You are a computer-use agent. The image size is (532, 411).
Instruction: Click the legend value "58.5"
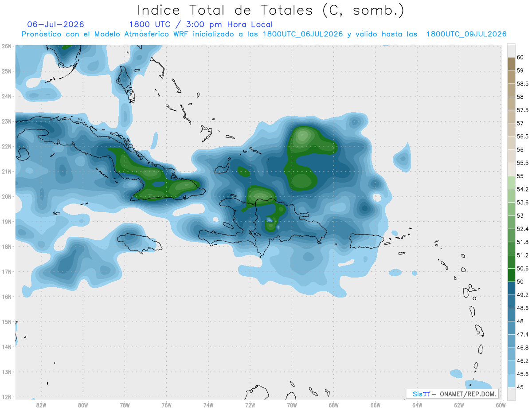pos(523,84)
